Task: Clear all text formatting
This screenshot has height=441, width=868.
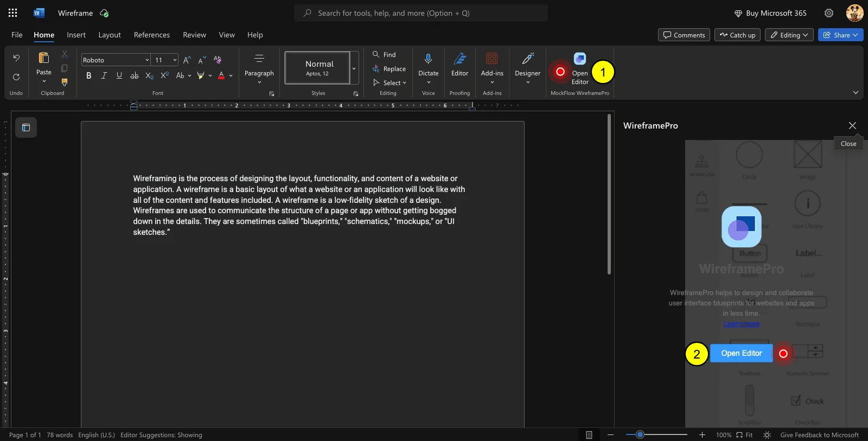Action: [x=218, y=60]
